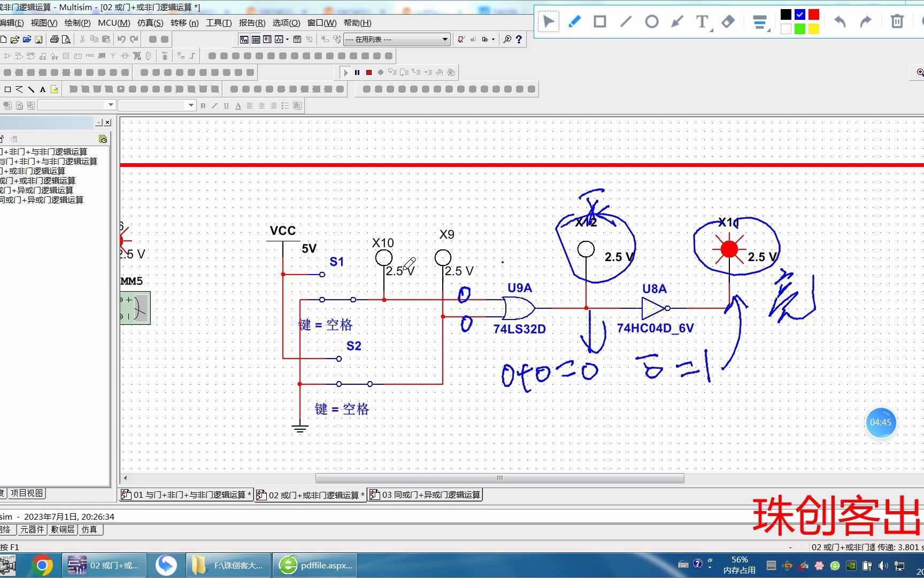Screen dimensions: 924x578
Task: Stop the simulation with the red square icon
Action: 368,72
